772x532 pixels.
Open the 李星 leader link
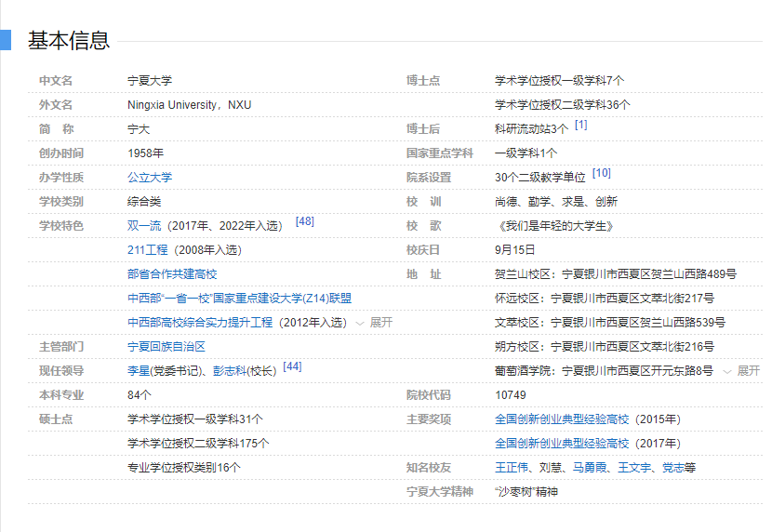pos(138,371)
